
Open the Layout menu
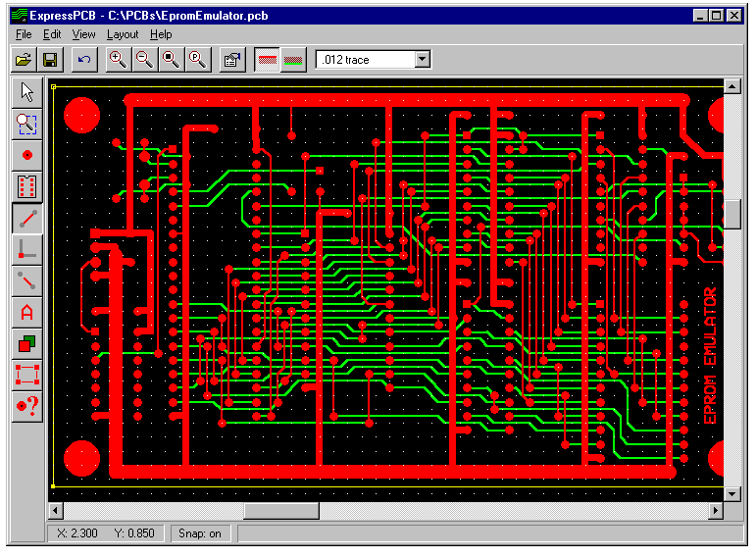123,34
